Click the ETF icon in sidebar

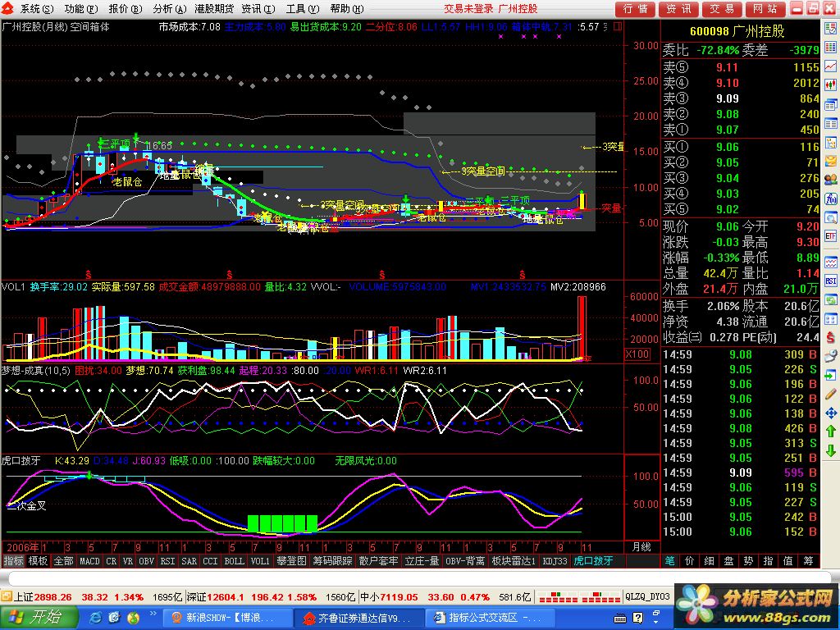coord(831,236)
